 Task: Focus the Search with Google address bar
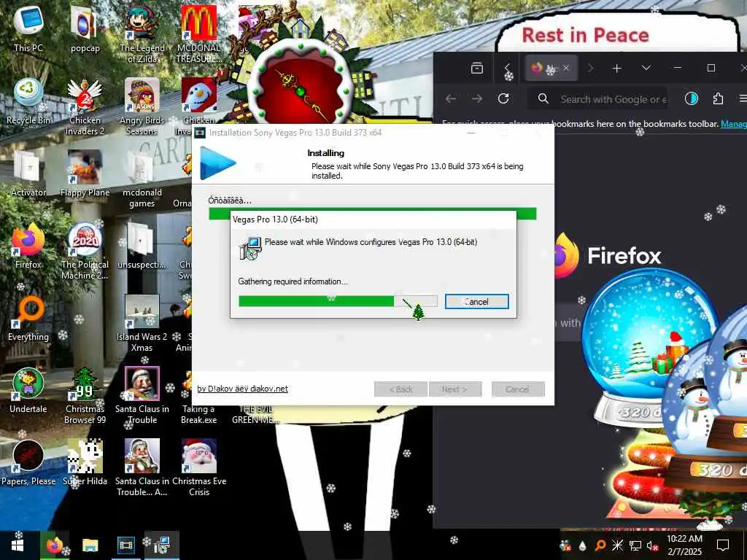[x=598, y=99]
